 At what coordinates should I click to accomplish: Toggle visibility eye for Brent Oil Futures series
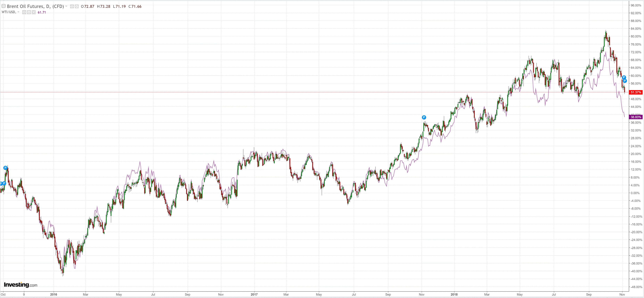click(x=72, y=6)
